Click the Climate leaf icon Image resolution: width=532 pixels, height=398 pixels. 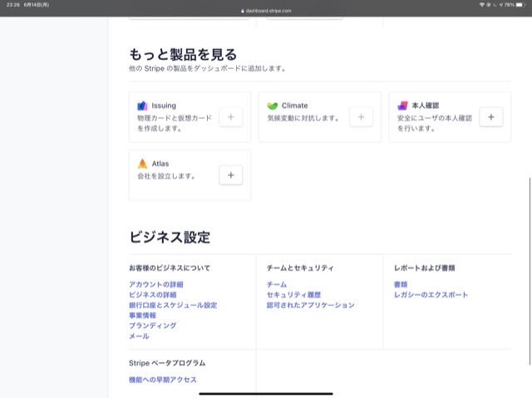coord(273,106)
